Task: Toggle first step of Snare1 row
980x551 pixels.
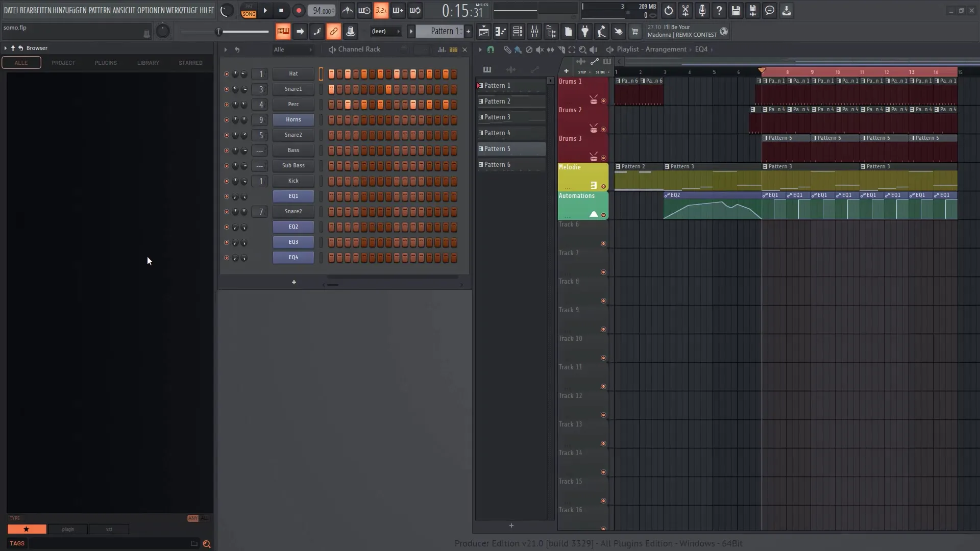Action: coord(331,89)
